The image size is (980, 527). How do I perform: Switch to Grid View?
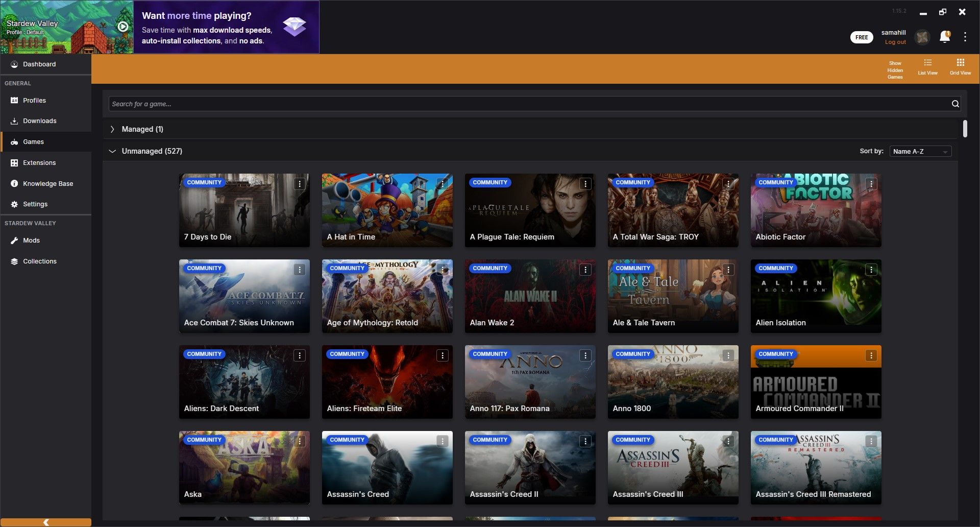click(x=960, y=66)
